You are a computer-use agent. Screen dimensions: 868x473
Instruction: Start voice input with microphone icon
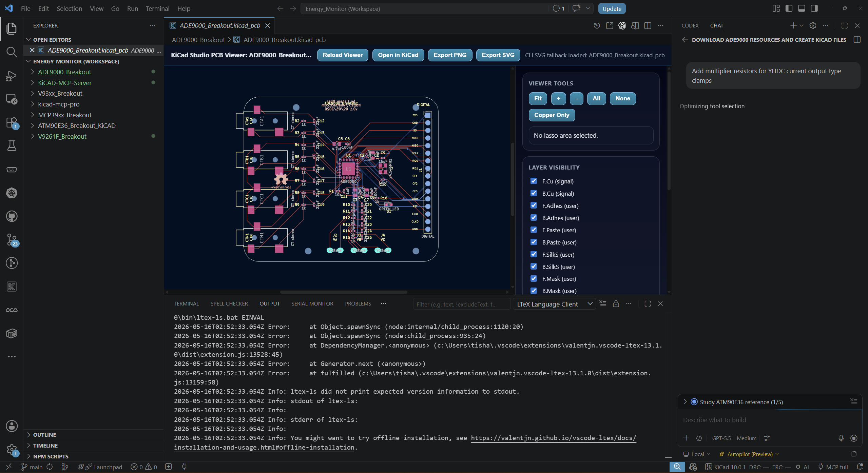841,438
